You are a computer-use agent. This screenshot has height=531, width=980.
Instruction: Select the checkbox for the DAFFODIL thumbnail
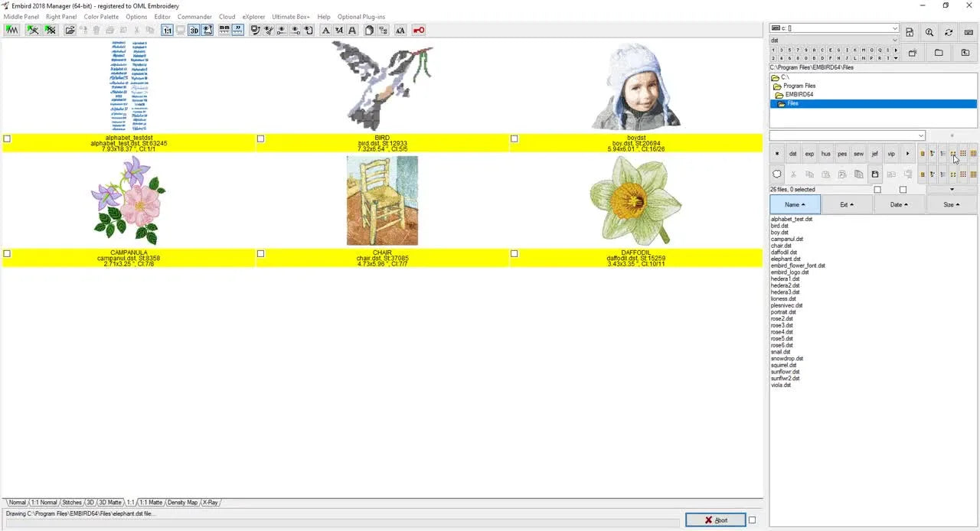(514, 253)
